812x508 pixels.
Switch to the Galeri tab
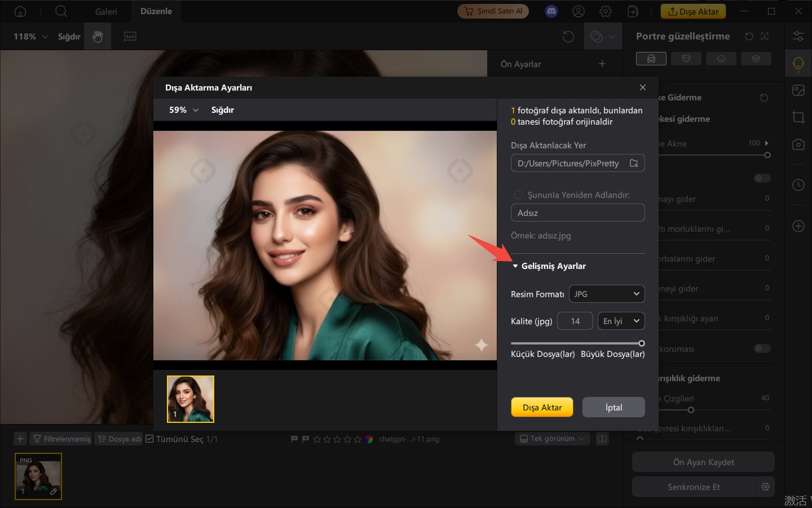(x=106, y=11)
